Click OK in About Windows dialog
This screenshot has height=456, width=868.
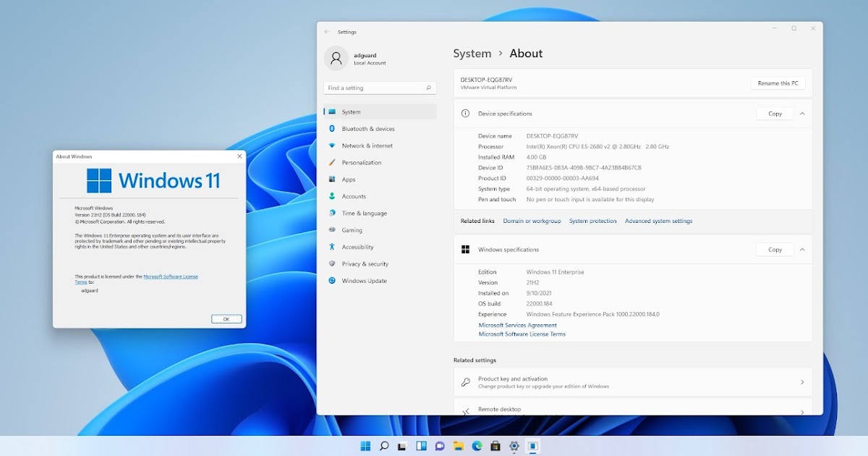226,318
